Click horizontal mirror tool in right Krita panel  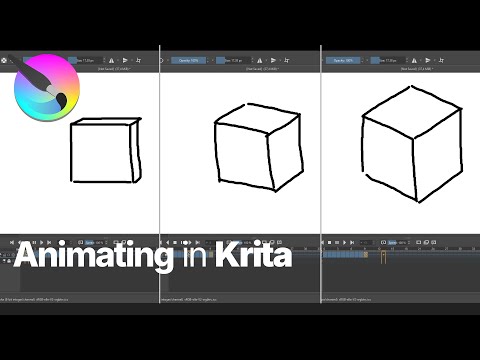point(414,60)
